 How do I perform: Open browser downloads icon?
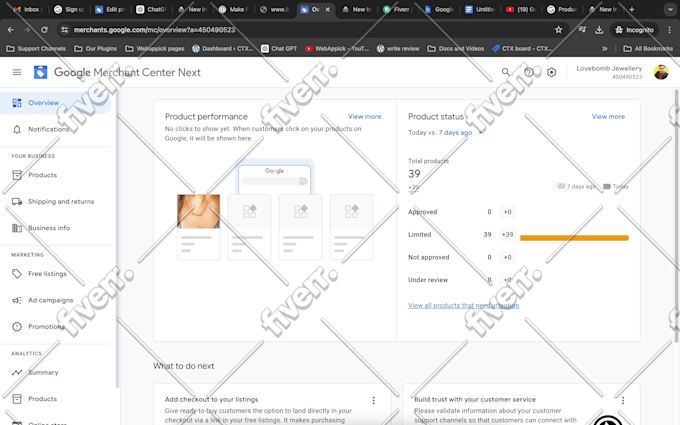click(599, 29)
